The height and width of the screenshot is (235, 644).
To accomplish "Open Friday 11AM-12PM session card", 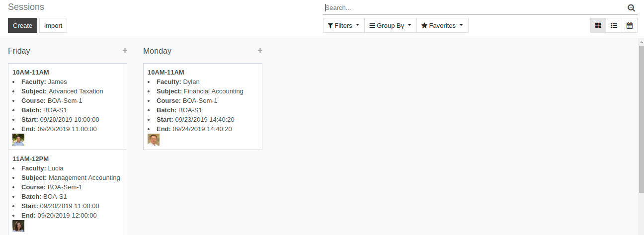I will point(68,193).
